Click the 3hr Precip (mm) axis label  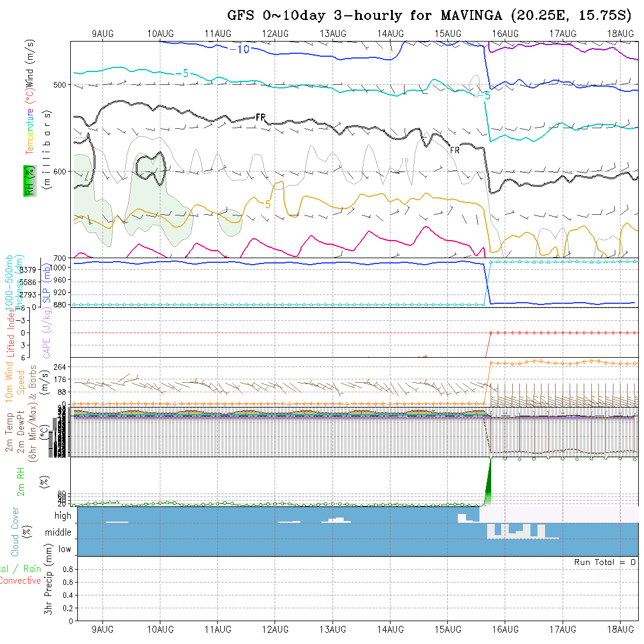[x=49, y=579]
